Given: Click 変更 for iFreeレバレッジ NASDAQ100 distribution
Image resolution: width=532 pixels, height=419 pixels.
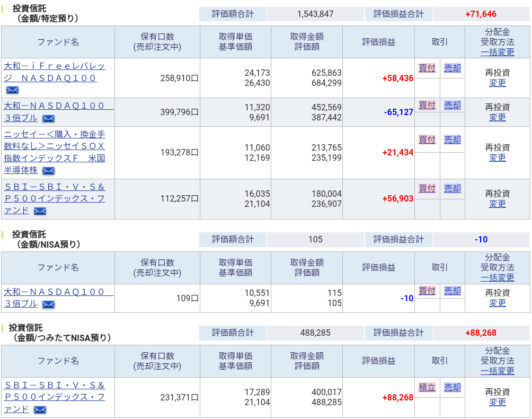Looking at the screenshot, I should click(498, 83).
